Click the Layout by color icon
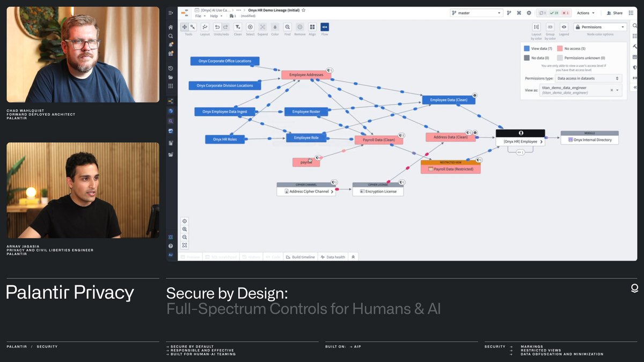644x362 pixels. 536,27
